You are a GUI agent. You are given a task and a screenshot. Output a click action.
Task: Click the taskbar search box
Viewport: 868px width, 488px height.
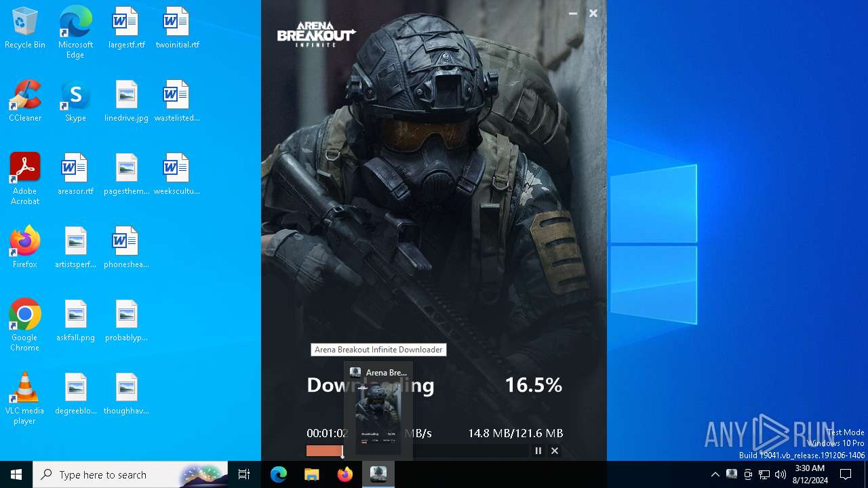[x=132, y=474]
